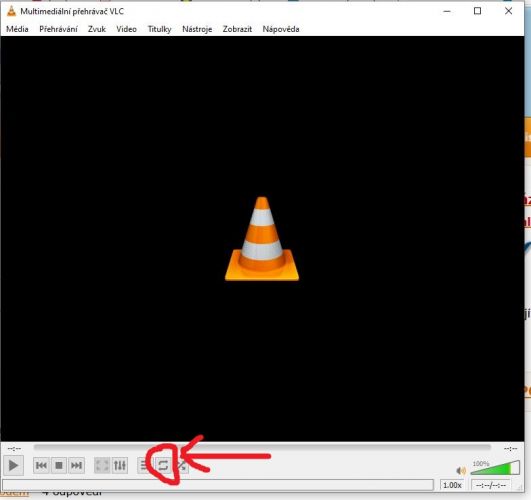Open the Média menu
Image resolution: width=531 pixels, height=500 pixels.
[x=17, y=29]
